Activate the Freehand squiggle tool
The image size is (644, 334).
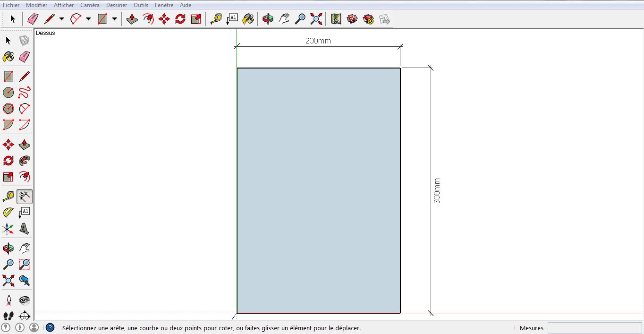tap(25, 93)
